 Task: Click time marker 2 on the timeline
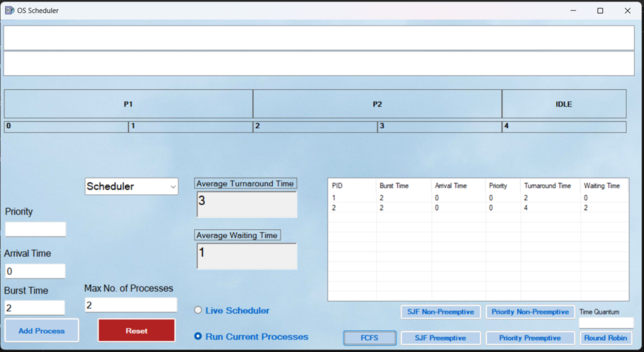(315, 127)
